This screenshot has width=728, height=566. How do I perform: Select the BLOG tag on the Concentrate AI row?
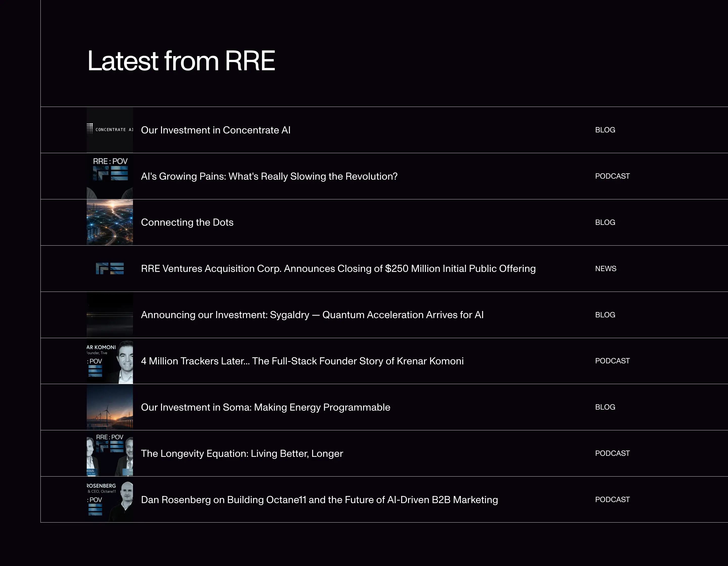[x=605, y=130]
